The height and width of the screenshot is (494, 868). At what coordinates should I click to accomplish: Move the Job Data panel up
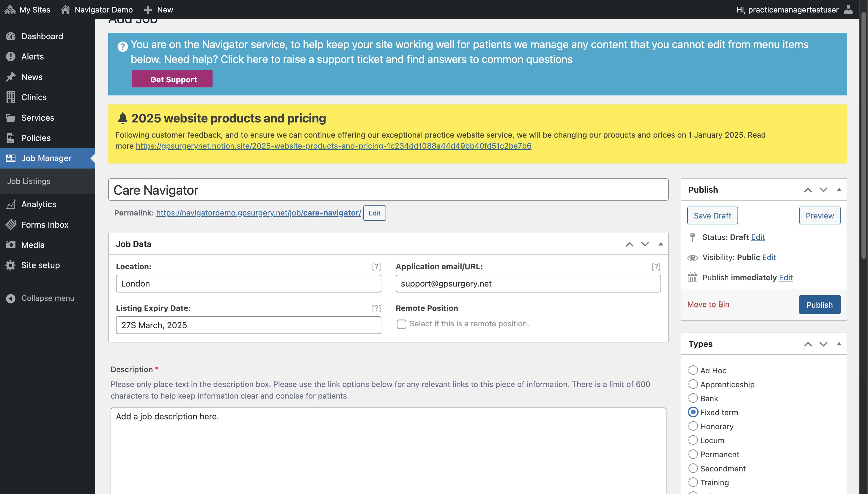(630, 244)
